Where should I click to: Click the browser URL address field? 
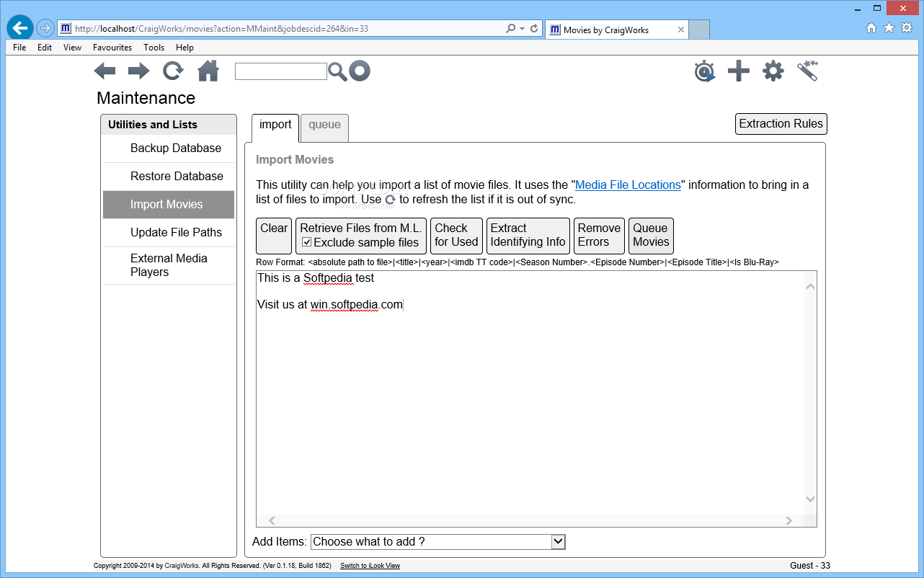[281, 29]
